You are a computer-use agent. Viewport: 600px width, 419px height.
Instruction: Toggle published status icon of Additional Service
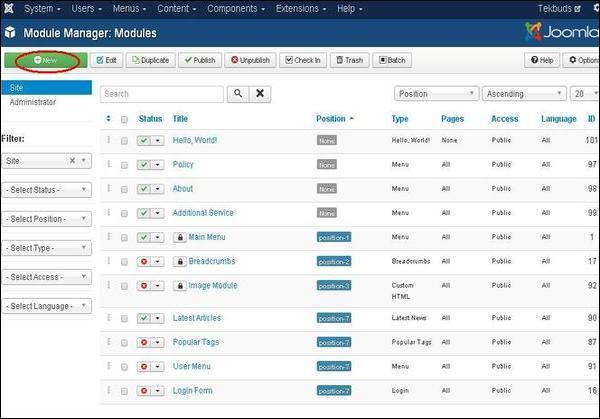pos(144,213)
